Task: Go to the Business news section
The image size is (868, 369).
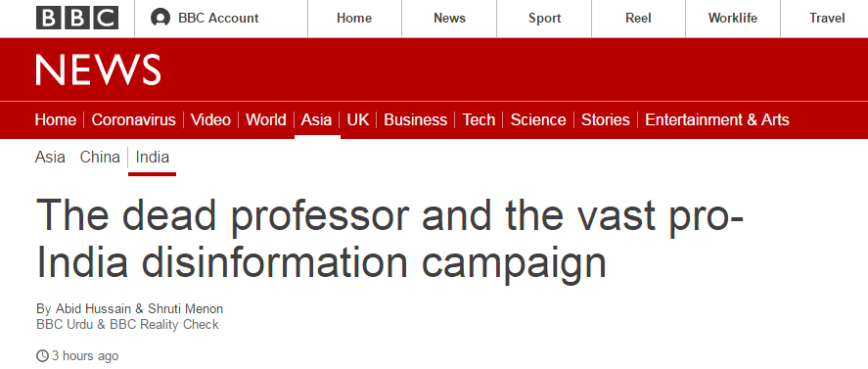Action: pos(415,119)
